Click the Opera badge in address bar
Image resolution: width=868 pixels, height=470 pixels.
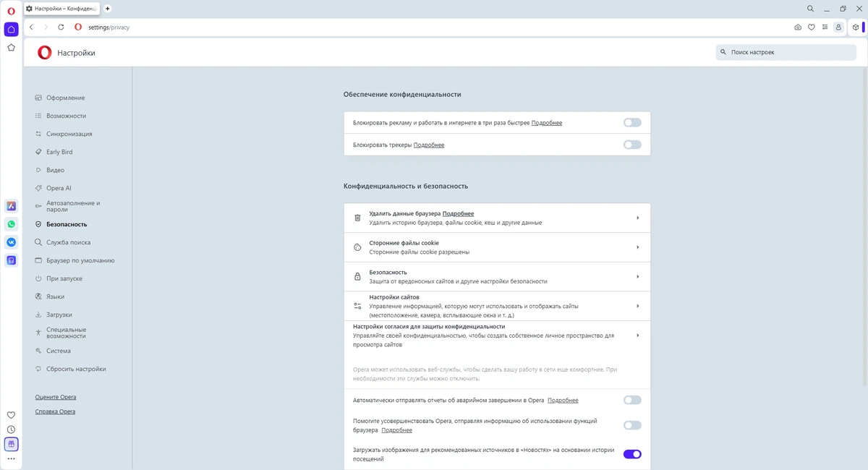click(x=78, y=27)
